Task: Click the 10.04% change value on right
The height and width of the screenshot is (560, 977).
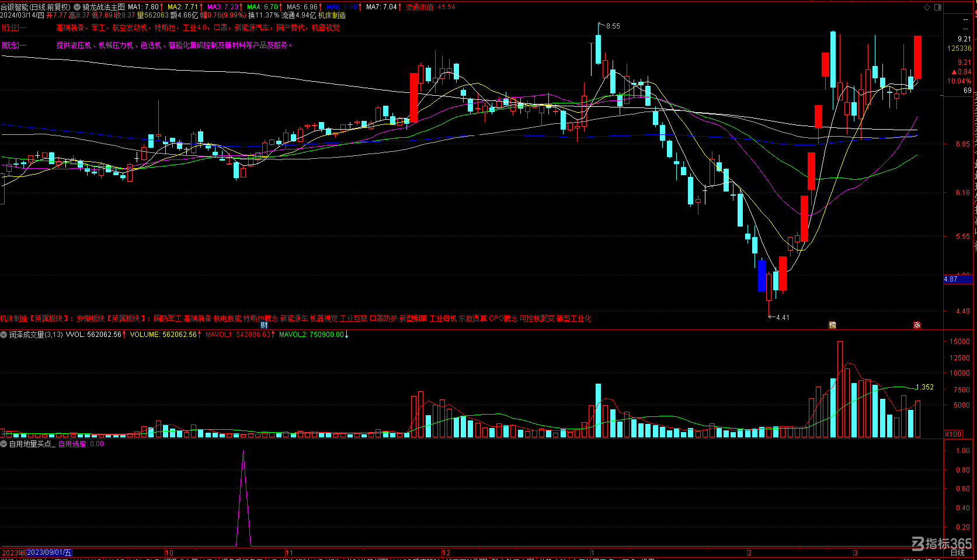Action: (x=959, y=81)
